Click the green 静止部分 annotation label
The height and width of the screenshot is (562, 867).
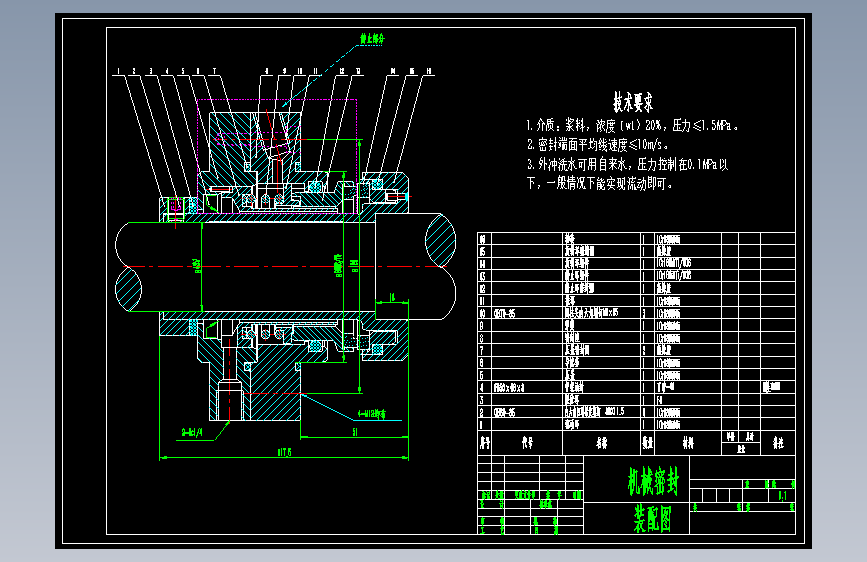pos(372,39)
